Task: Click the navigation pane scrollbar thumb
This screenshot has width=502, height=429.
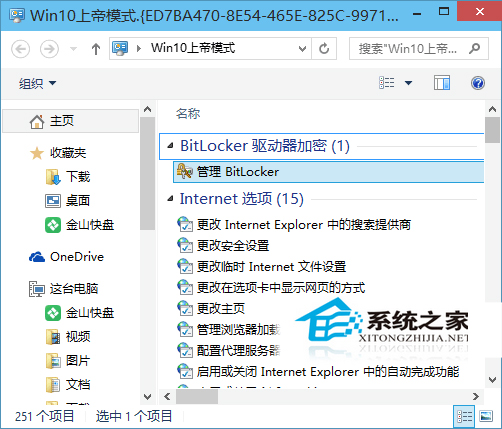Action: click(x=147, y=173)
